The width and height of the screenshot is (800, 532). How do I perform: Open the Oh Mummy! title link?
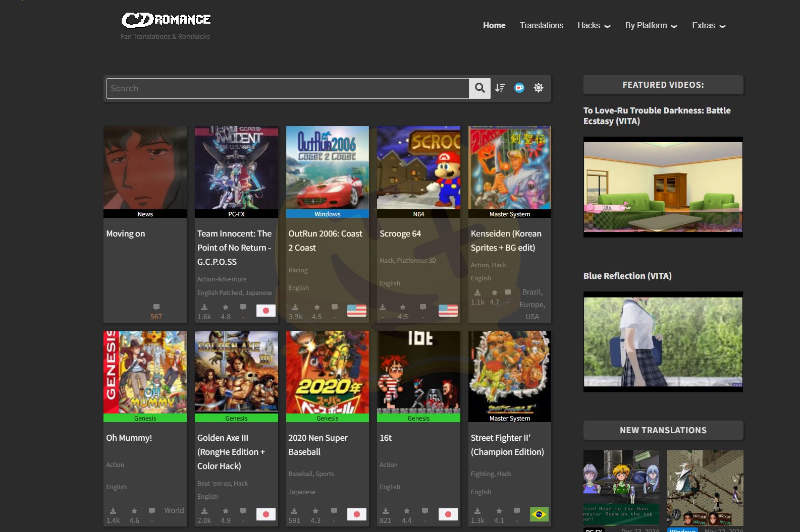coord(129,438)
